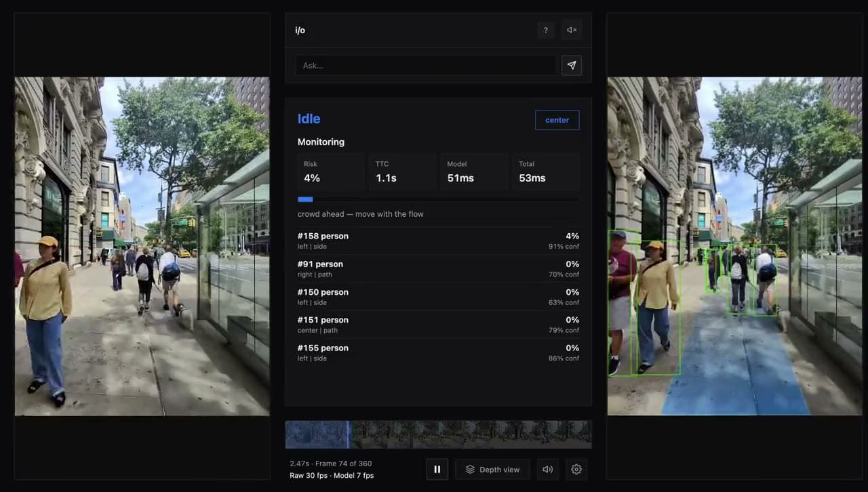Click the '70% conf' value for #91

(564, 274)
